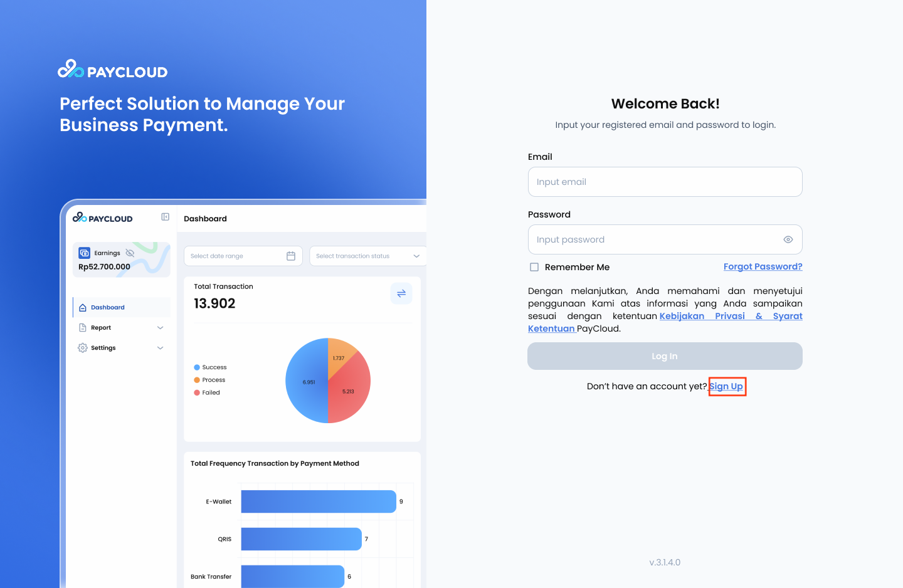Enable the Remember Me checkbox
The height and width of the screenshot is (588, 903).
point(534,266)
